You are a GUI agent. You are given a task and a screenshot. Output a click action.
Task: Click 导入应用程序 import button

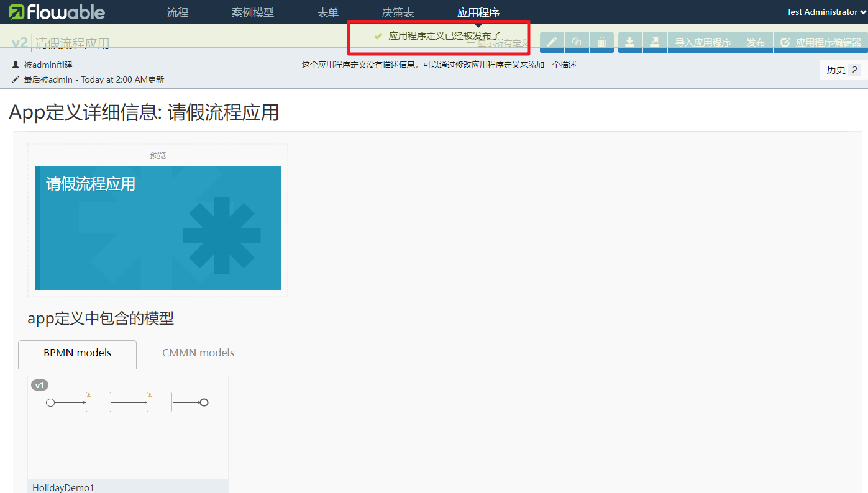coord(703,42)
